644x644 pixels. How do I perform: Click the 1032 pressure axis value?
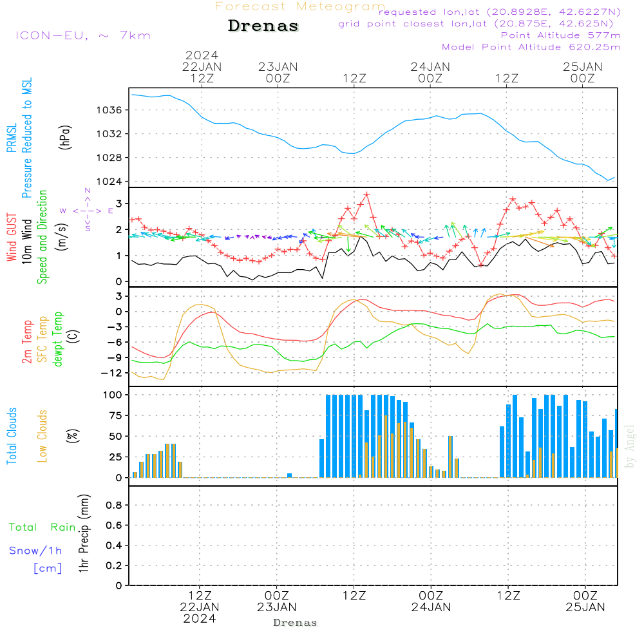[109, 134]
